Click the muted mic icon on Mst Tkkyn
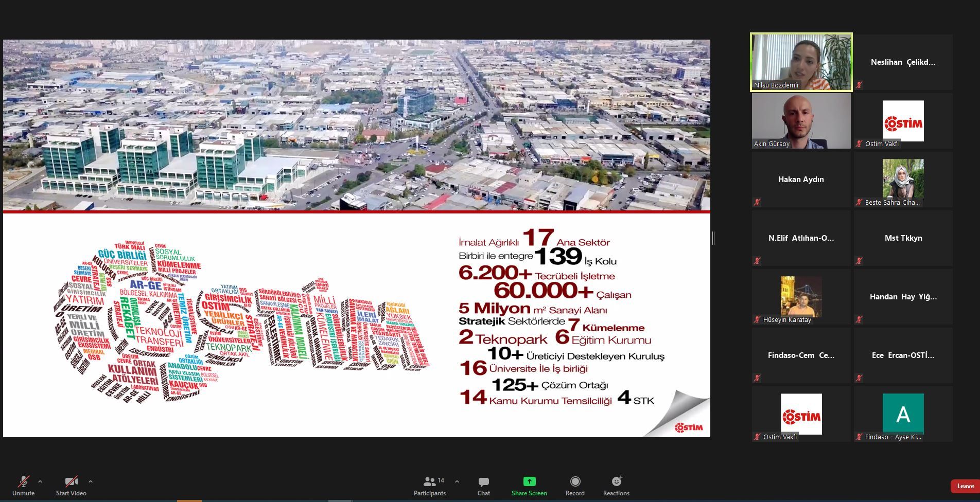This screenshot has width=980, height=502. pos(859,261)
